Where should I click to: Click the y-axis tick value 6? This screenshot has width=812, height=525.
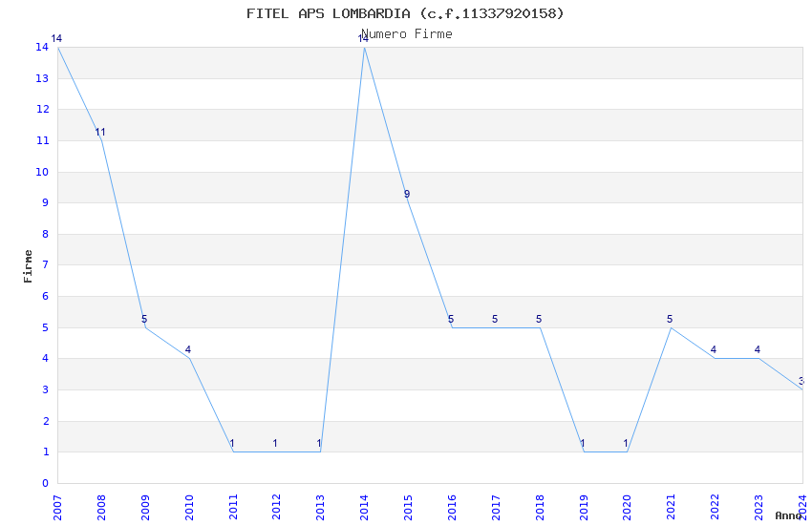[46, 296]
